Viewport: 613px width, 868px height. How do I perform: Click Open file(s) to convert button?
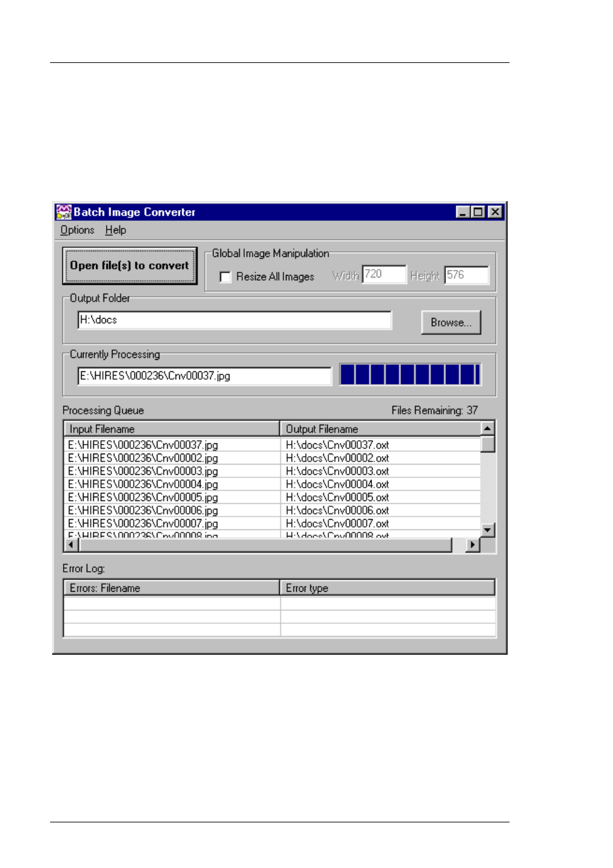130,265
